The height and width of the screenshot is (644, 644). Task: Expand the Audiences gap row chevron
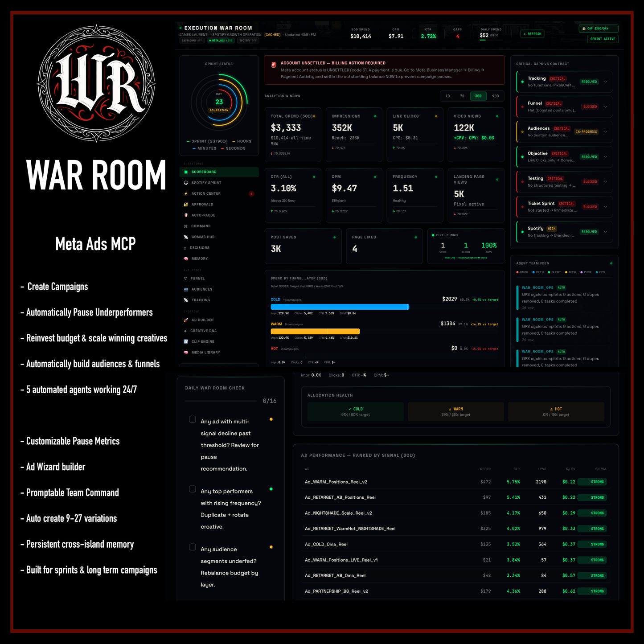(x=606, y=132)
